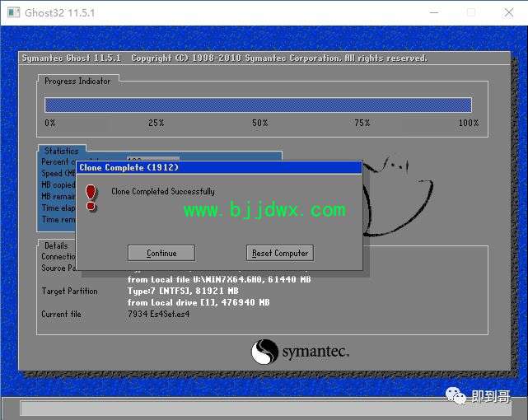Image resolution: width=528 pixels, height=420 pixels.
Task: Minimize the Ghost32 window
Action: point(434,13)
